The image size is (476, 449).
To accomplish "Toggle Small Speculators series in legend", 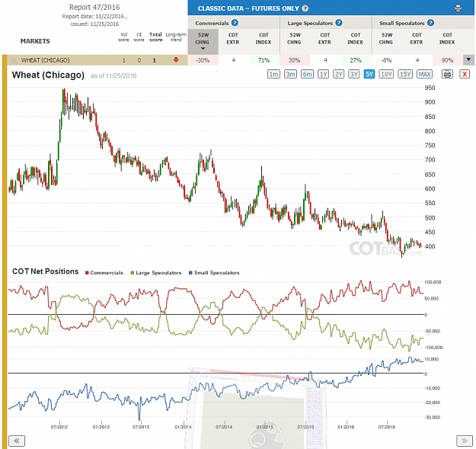I will [214, 273].
